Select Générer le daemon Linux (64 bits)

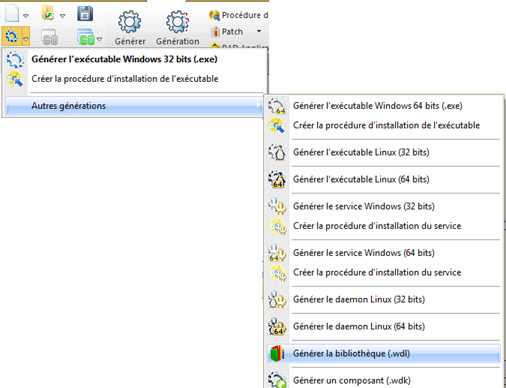[x=359, y=326]
